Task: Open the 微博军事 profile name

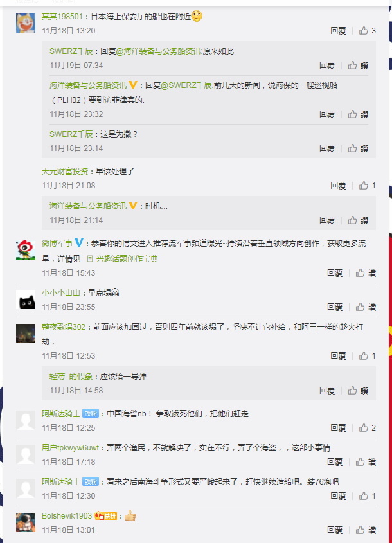Action: pyautogui.click(x=57, y=244)
